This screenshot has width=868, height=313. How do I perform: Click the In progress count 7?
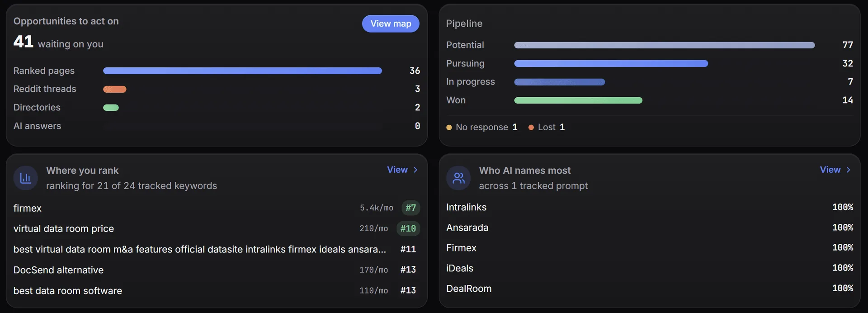click(850, 82)
